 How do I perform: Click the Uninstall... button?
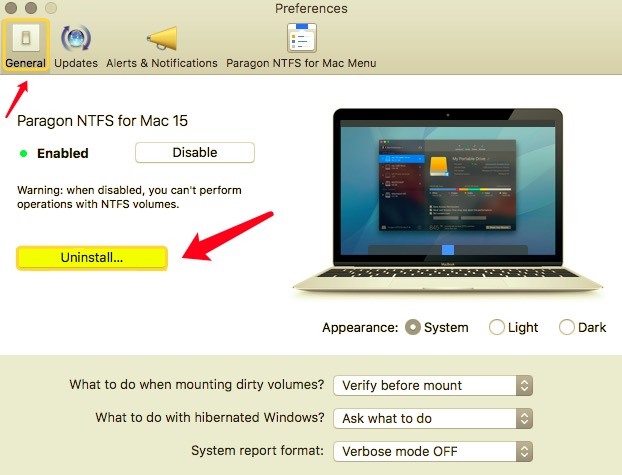(x=92, y=258)
